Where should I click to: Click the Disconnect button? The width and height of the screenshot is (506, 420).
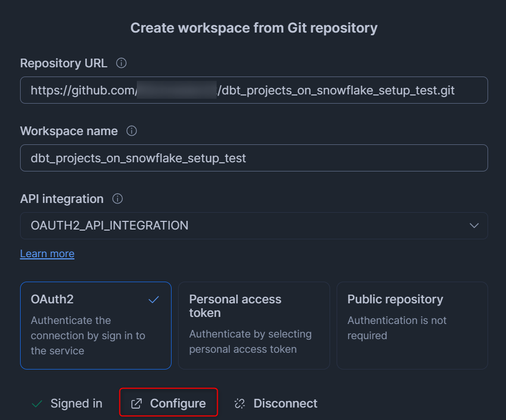[x=284, y=403]
